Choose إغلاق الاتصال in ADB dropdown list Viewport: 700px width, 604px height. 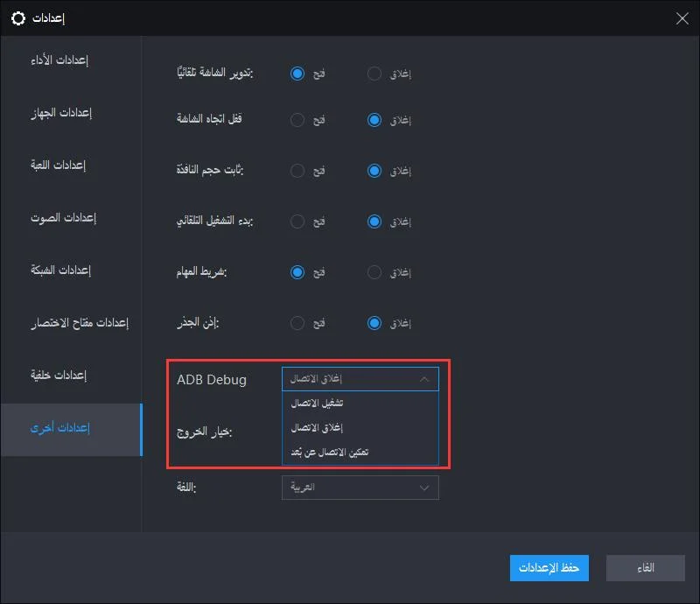coord(360,427)
